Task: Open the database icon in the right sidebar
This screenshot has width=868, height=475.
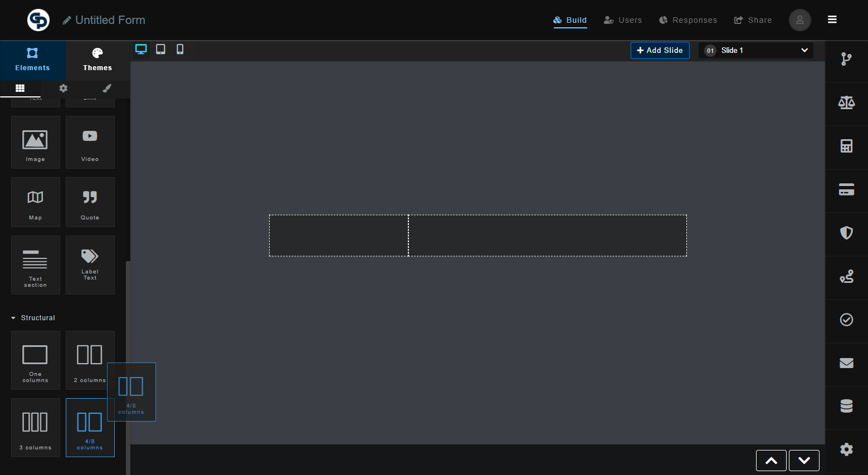Action: click(846, 407)
